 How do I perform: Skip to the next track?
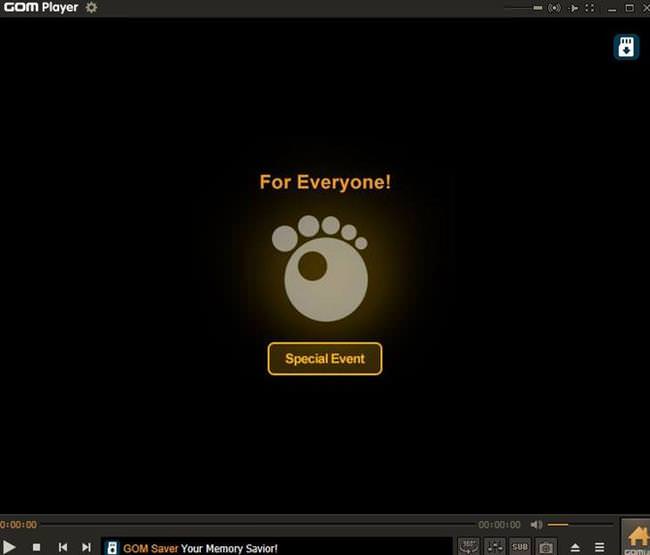[86, 547]
